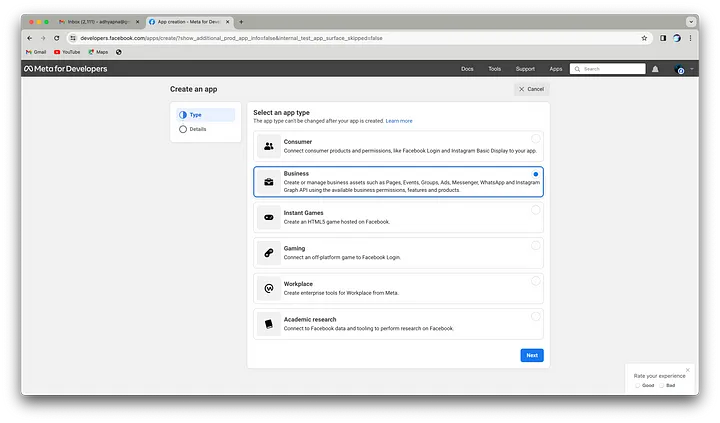Expand the account dropdown arrow
This screenshot has width=720, height=423.
[x=692, y=69]
